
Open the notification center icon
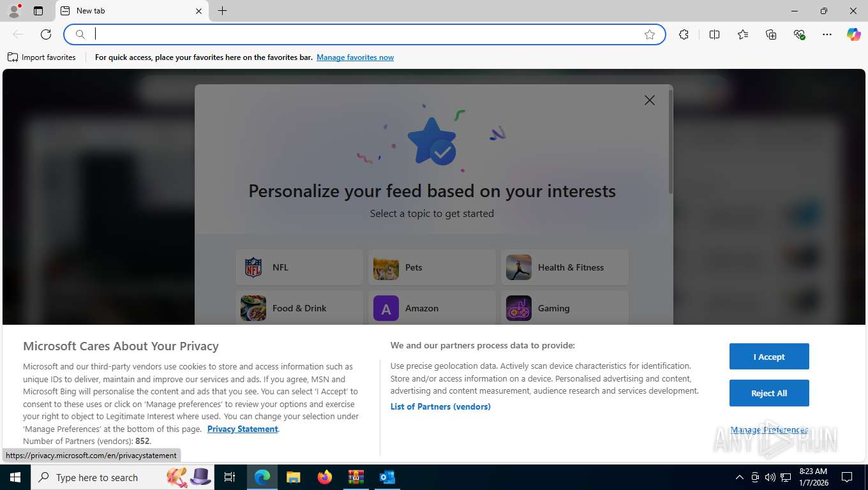[x=847, y=477]
